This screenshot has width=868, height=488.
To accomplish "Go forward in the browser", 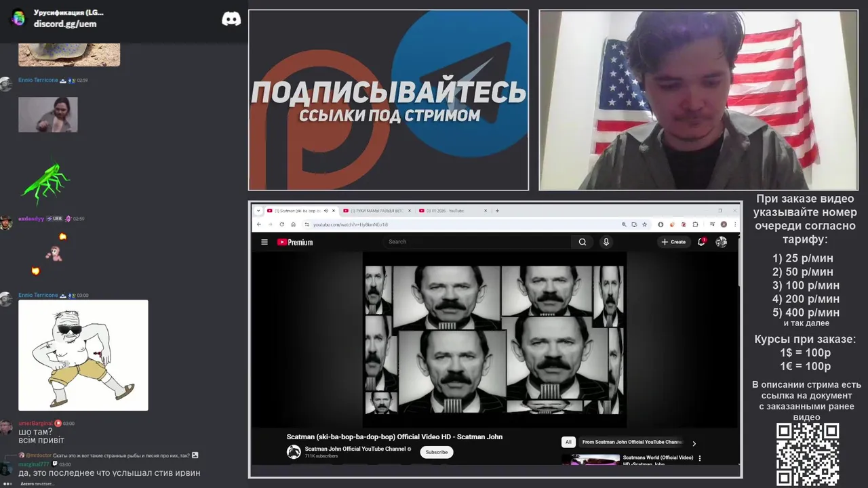I will click(x=270, y=224).
